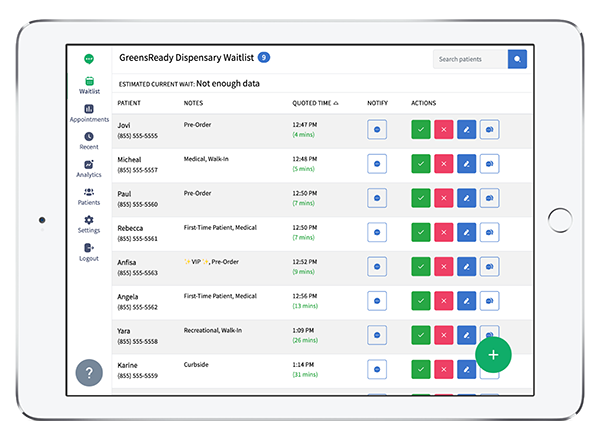Notify Yara with the notify button
The width and height of the screenshot is (600, 440).
[377, 335]
